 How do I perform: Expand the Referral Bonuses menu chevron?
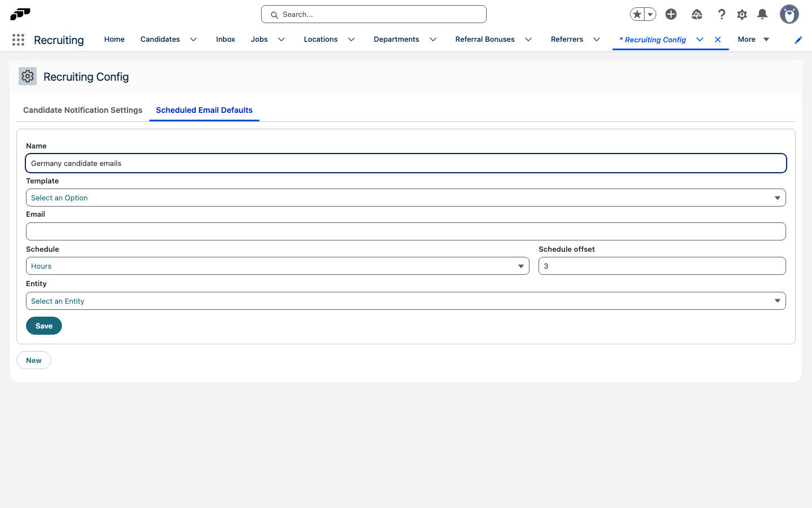528,40
